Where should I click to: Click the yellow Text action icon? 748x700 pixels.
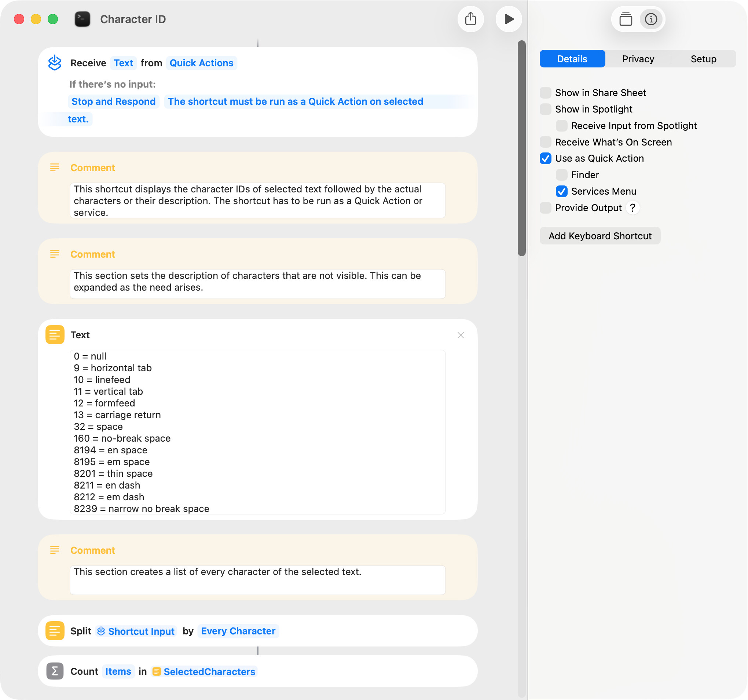pyautogui.click(x=55, y=335)
